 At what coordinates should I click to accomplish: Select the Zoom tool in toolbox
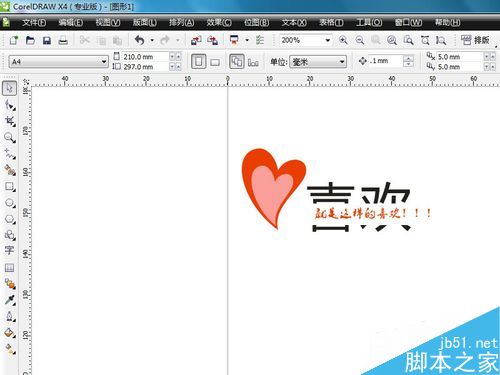pyautogui.click(x=9, y=137)
